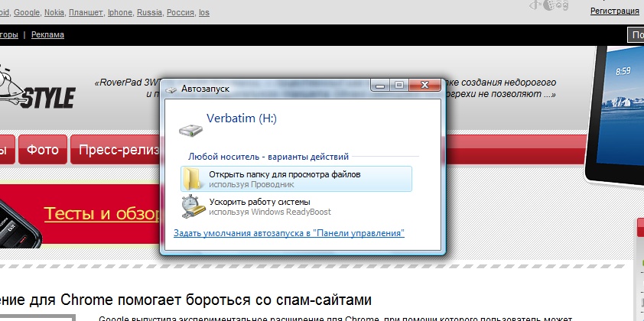
Task: Click the Регистрация link
Action: point(615,11)
